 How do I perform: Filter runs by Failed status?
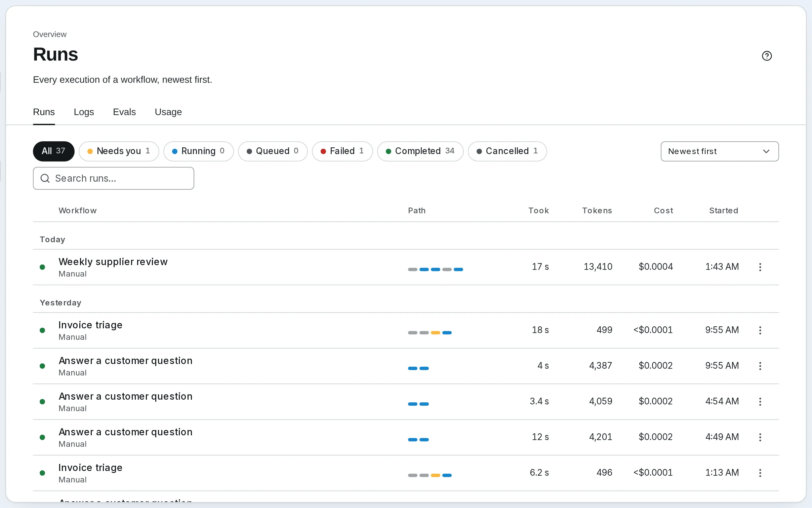click(x=342, y=151)
